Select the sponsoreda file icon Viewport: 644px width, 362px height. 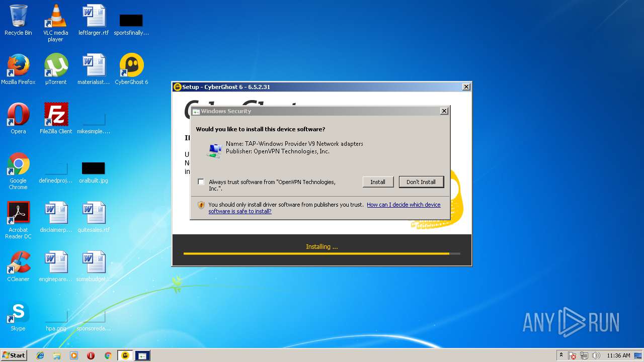(94, 321)
